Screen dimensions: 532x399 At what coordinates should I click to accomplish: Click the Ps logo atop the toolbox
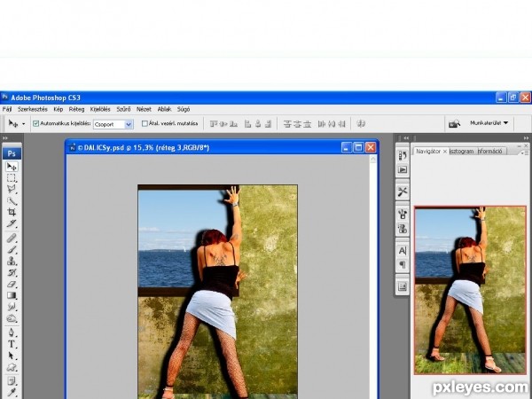coord(12,153)
